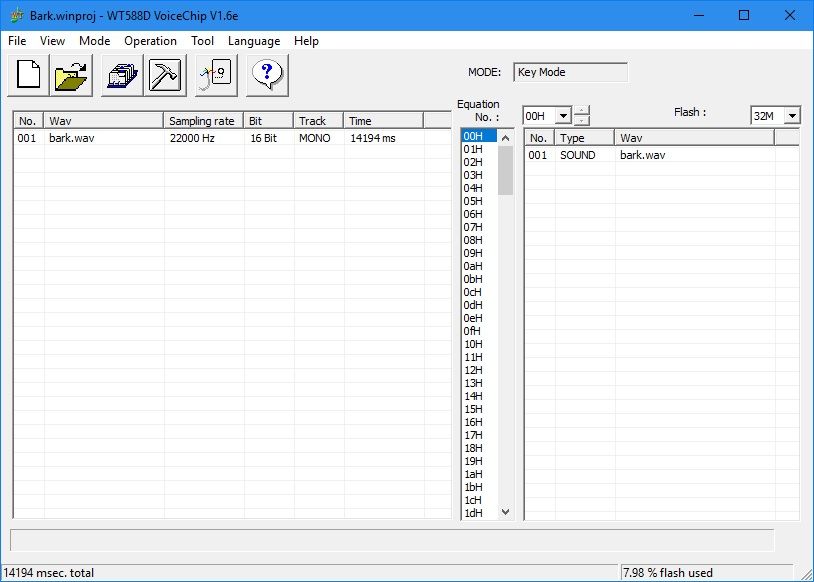Open the Operation menu
814x582 pixels.
[150, 40]
